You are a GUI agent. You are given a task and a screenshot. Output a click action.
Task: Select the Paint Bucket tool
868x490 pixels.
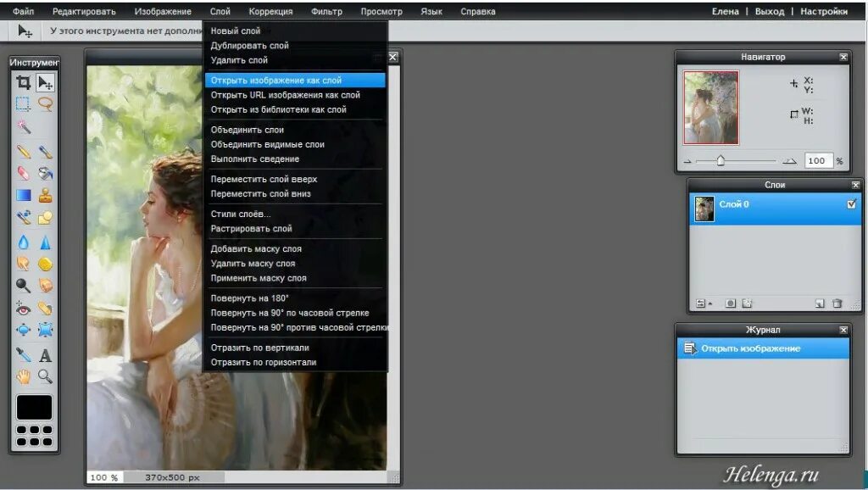pyautogui.click(x=45, y=173)
